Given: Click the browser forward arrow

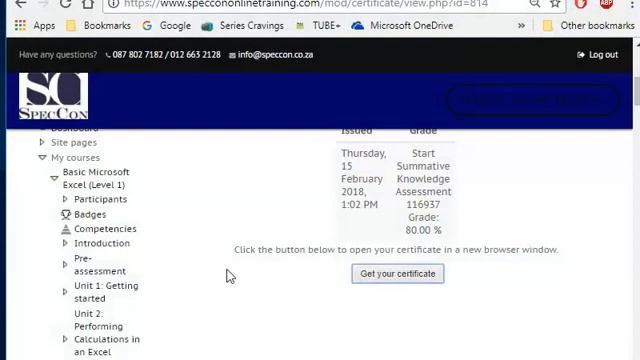Looking at the screenshot, I should (43, 4).
